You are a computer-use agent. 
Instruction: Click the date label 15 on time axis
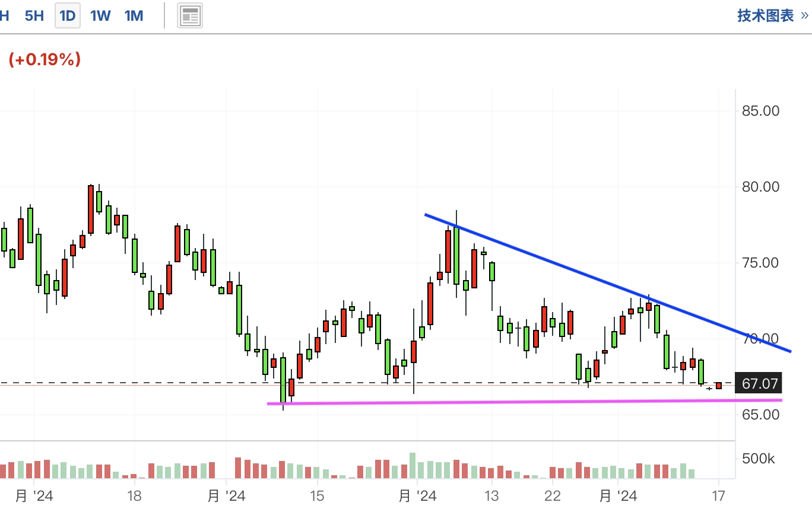[316, 496]
